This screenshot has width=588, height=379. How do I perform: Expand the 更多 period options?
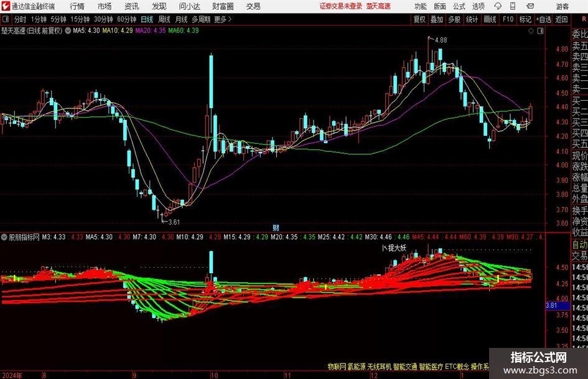click(x=223, y=19)
